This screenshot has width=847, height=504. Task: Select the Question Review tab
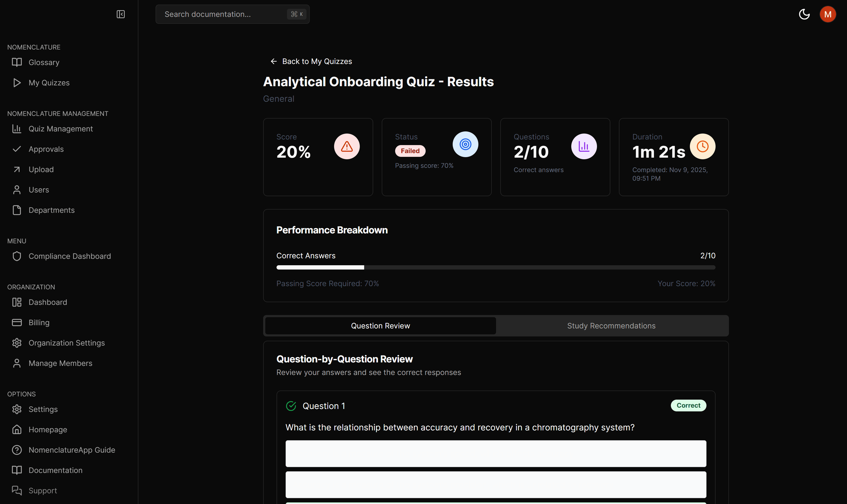point(380,325)
